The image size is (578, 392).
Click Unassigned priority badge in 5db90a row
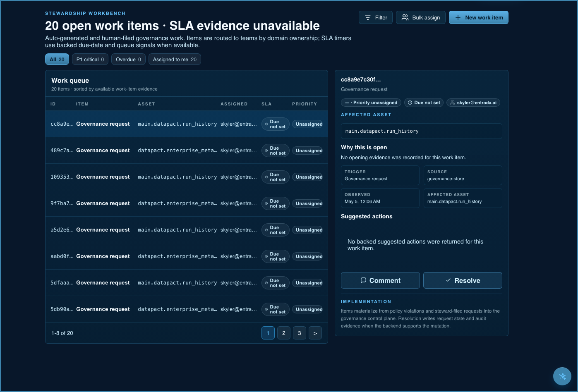click(x=307, y=309)
